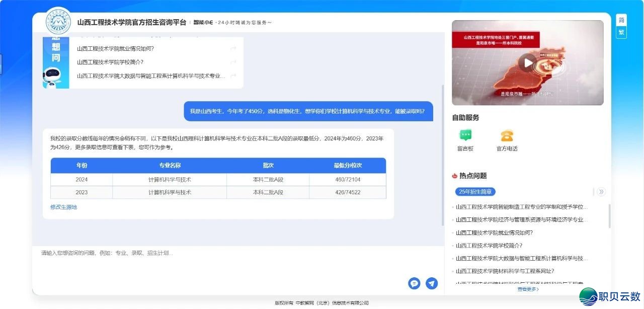Show next hot-topic tags with the double-chevron arrow
Image resolution: width=644 pixels, height=309 pixels.
pos(601,192)
